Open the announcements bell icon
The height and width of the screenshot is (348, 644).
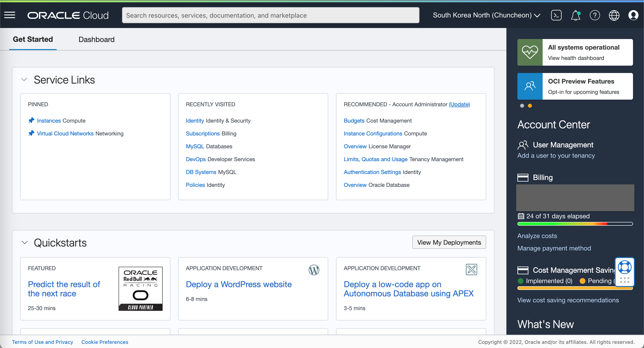[x=575, y=15]
